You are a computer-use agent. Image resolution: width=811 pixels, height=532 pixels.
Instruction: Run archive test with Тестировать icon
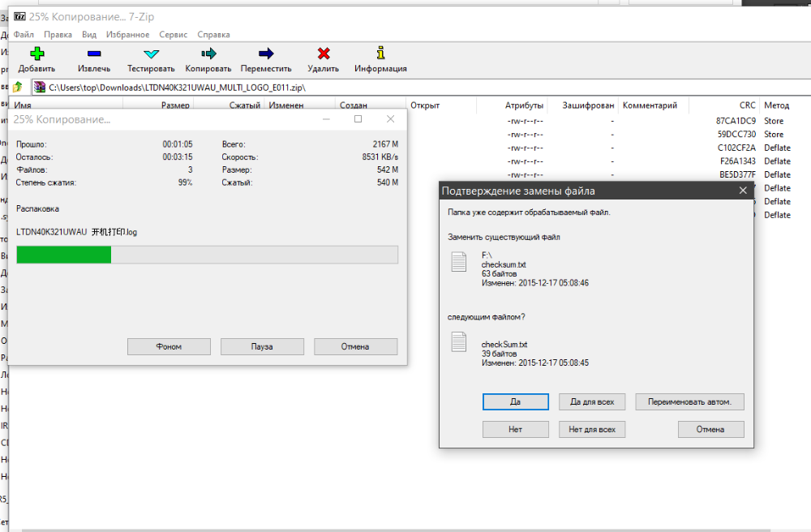151,54
